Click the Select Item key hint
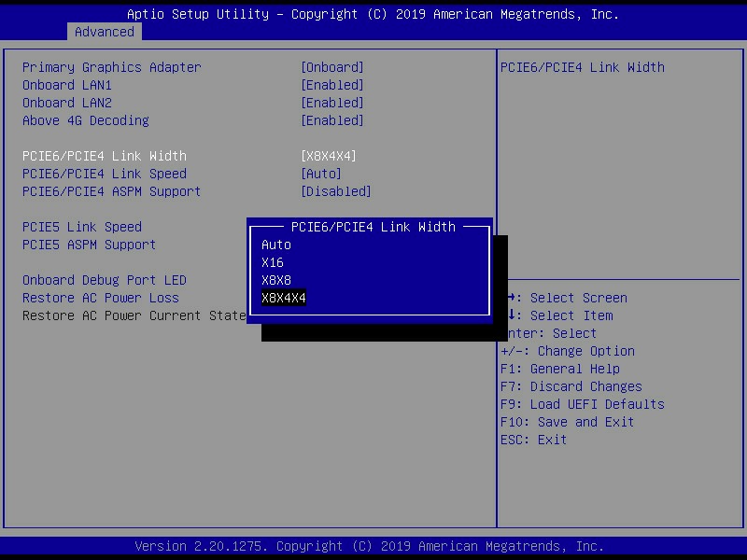This screenshot has height=560, width=747. (x=560, y=315)
